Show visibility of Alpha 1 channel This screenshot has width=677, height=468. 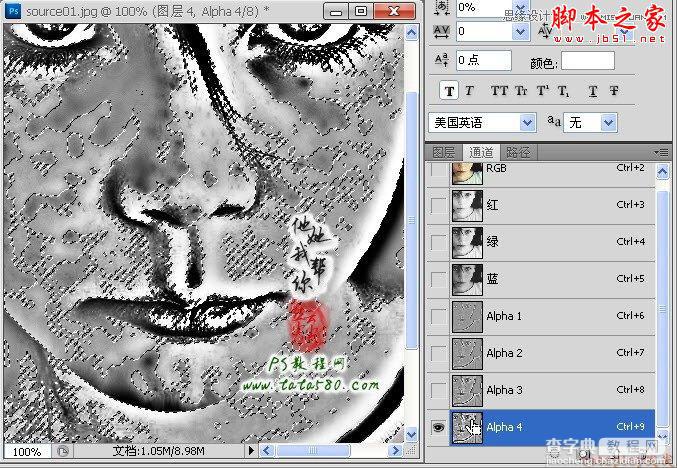(x=439, y=316)
